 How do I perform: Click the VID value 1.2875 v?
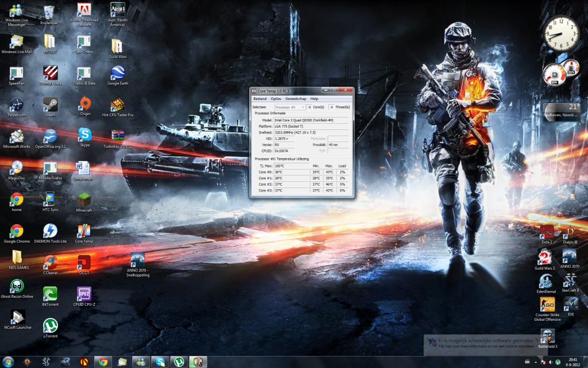click(284, 139)
